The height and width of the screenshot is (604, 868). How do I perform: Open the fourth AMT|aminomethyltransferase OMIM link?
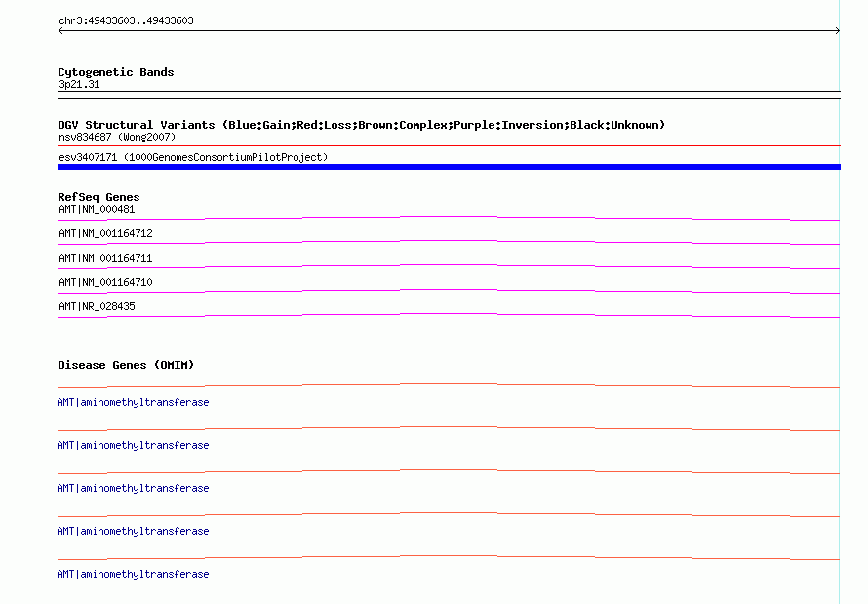(x=133, y=531)
